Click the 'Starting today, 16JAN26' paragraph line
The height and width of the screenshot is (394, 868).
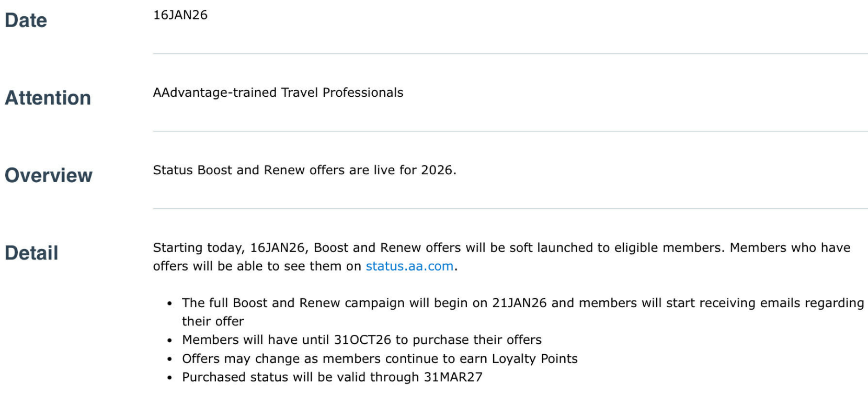pos(501,247)
